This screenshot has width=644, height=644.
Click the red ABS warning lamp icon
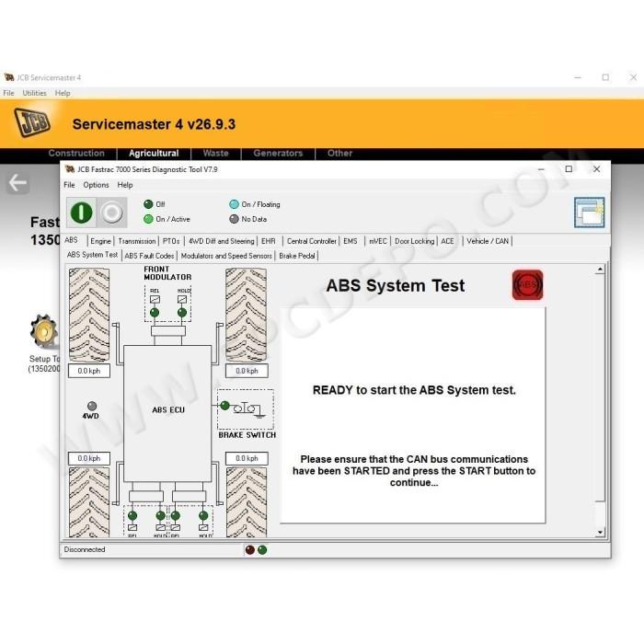point(527,284)
